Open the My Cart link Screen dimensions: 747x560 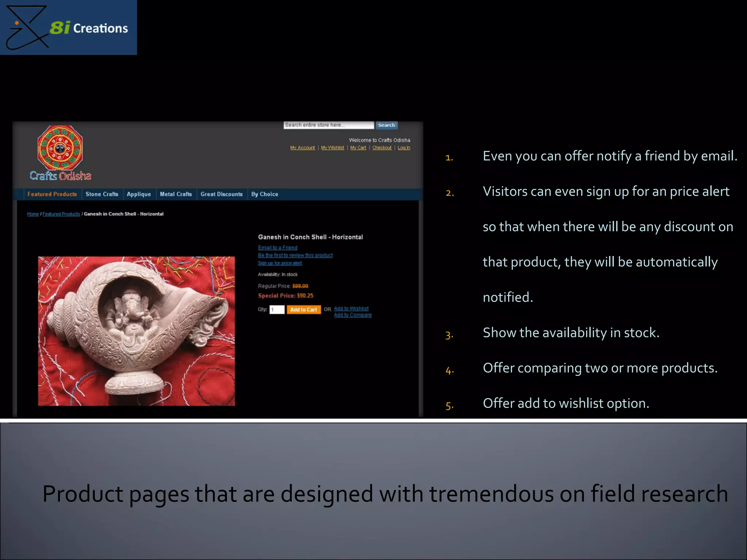pos(358,148)
